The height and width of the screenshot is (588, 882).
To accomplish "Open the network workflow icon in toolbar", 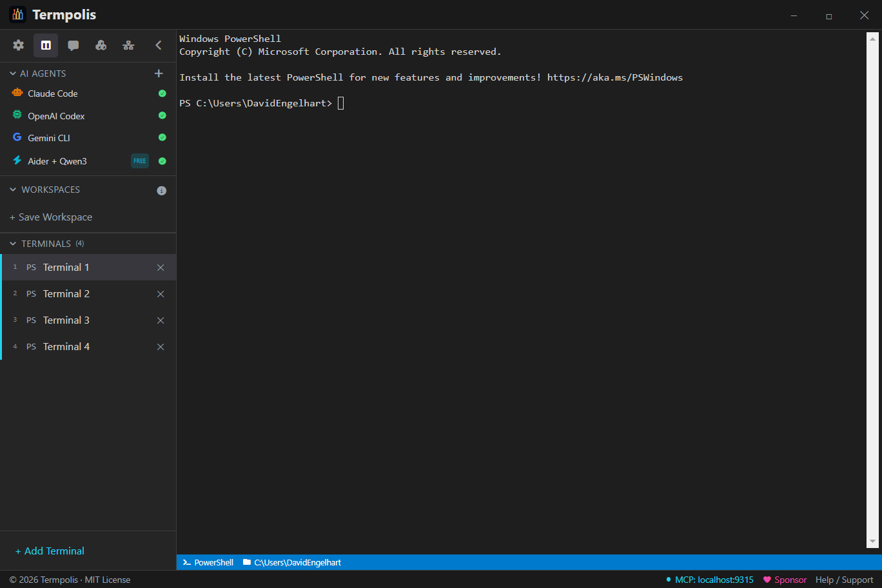I will (x=128, y=45).
